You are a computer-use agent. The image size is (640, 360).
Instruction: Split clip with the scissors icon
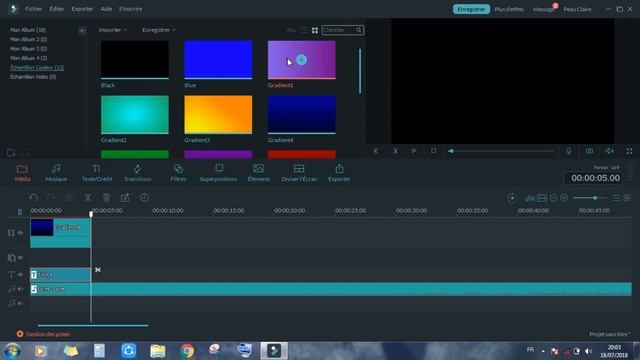pos(88,198)
